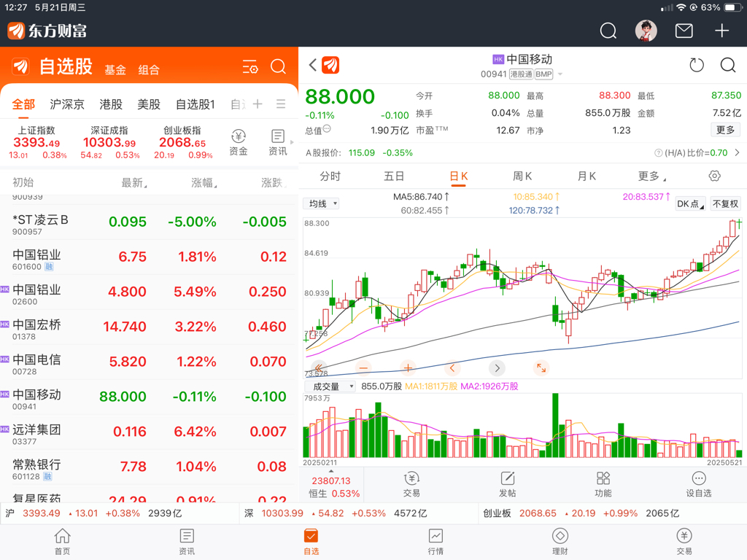Open the DK点 option dropdown
Viewport: 747px width, 560px height.
[x=690, y=204]
